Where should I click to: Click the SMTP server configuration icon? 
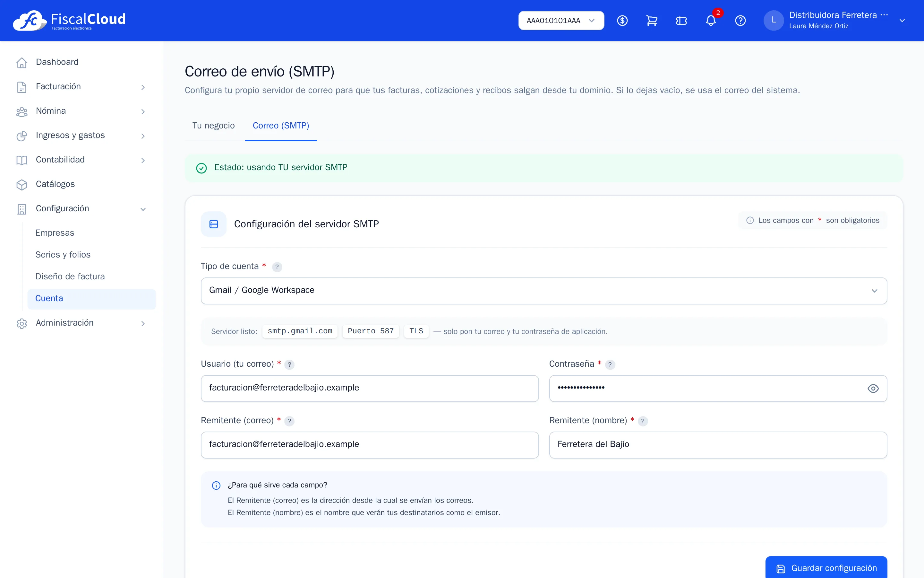pos(214,224)
